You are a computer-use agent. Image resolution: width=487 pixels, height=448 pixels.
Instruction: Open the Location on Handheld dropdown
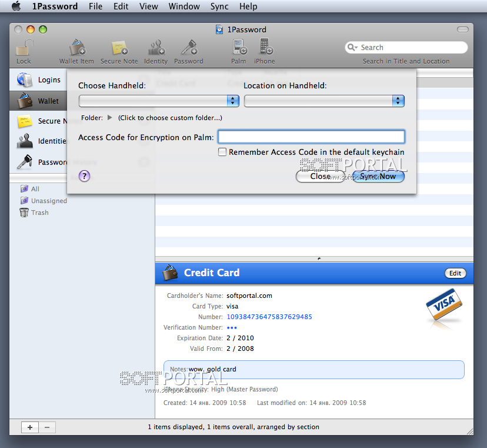324,101
